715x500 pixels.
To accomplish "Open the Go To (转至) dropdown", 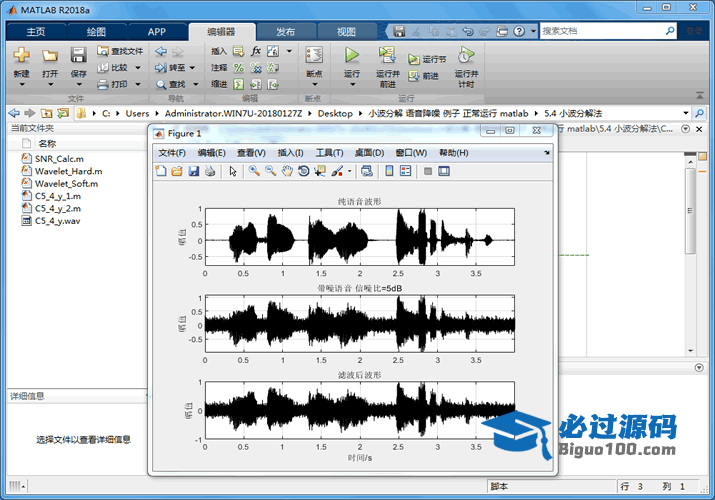I will [192, 67].
